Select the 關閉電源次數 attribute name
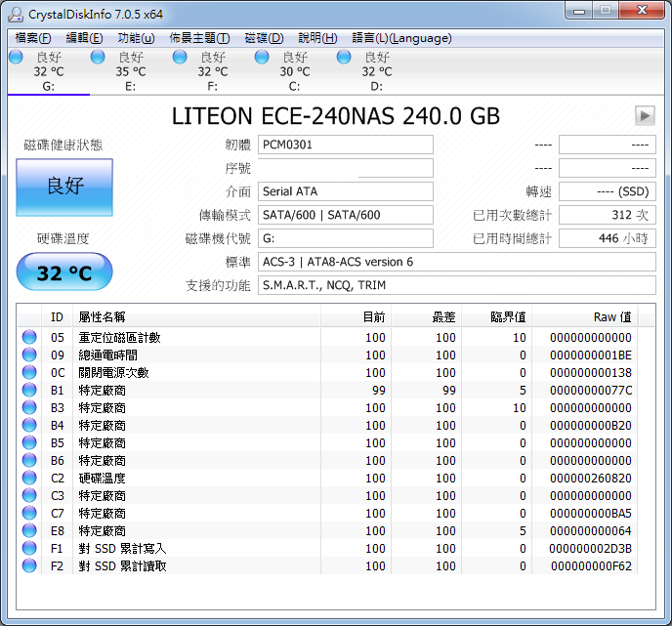672x626 pixels. tap(113, 373)
